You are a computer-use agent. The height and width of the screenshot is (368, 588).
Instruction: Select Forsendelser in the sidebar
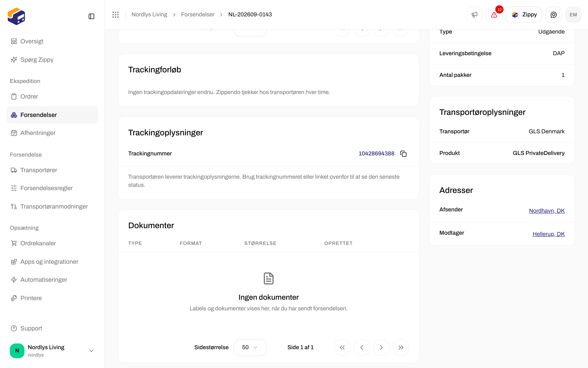pyautogui.click(x=52, y=115)
